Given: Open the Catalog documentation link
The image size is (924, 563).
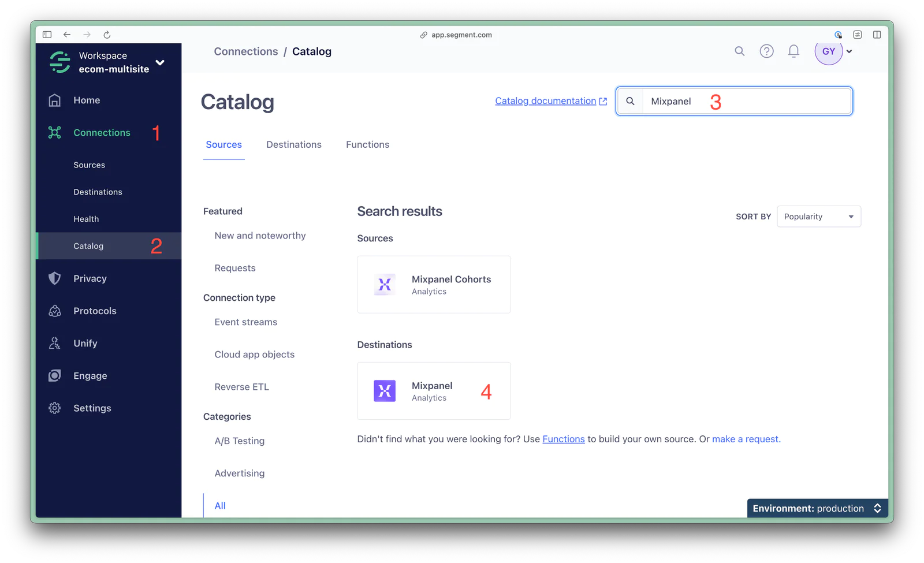Looking at the screenshot, I should pyautogui.click(x=546, y=100).
